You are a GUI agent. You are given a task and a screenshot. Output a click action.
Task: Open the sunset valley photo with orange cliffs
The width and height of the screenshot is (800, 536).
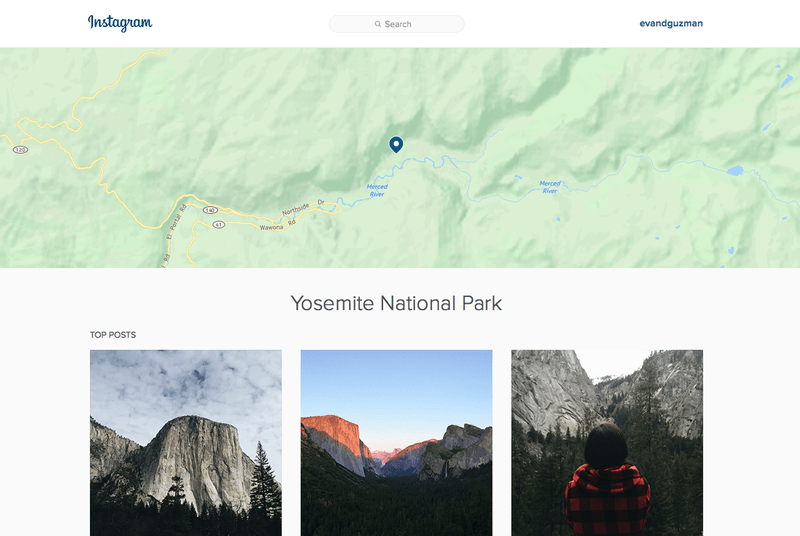click(396, 442)
